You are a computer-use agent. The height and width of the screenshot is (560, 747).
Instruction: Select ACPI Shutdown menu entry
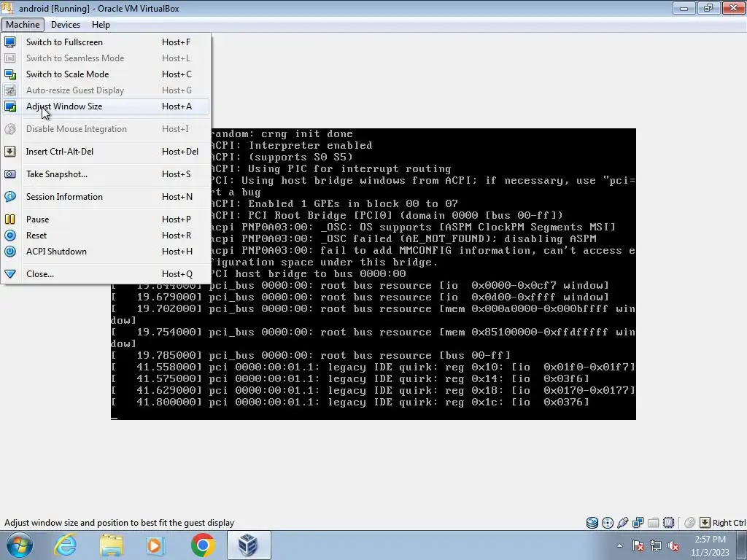click(106, 252)
